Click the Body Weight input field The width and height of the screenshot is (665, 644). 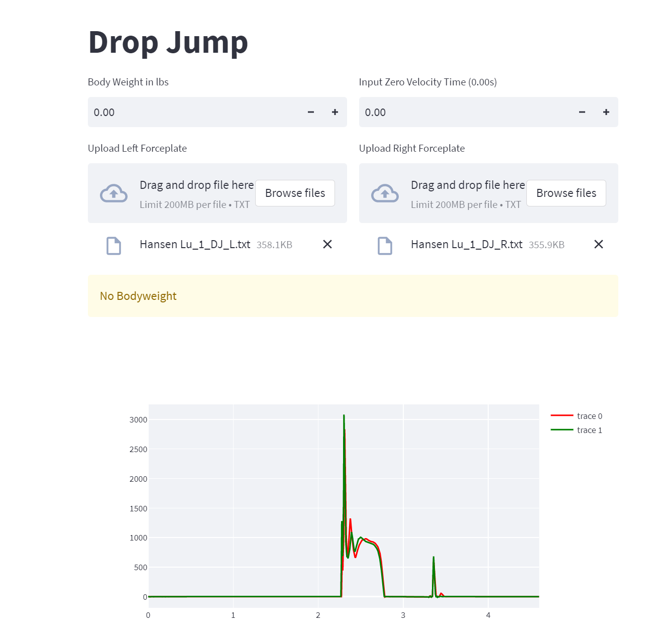tap(196, 112)
